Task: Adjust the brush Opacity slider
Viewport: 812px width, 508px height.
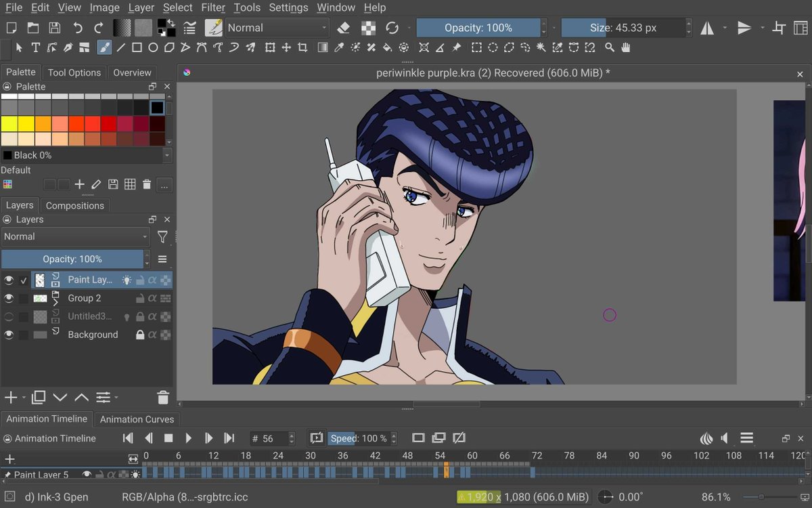Action: 478,28
